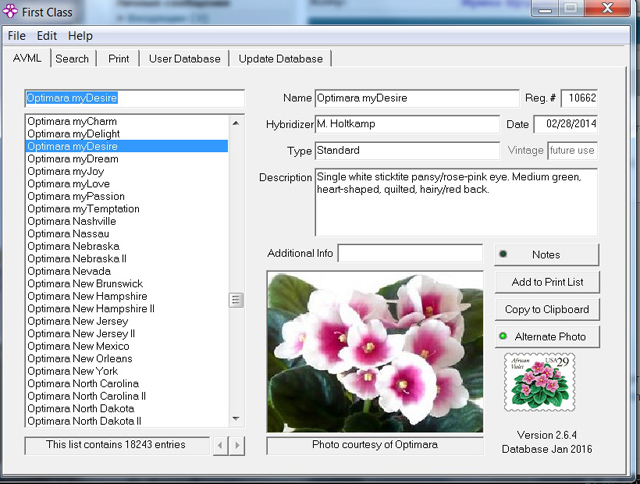Switch to the Search tab
Screen dimensions: 640x484
coord(72,59)
